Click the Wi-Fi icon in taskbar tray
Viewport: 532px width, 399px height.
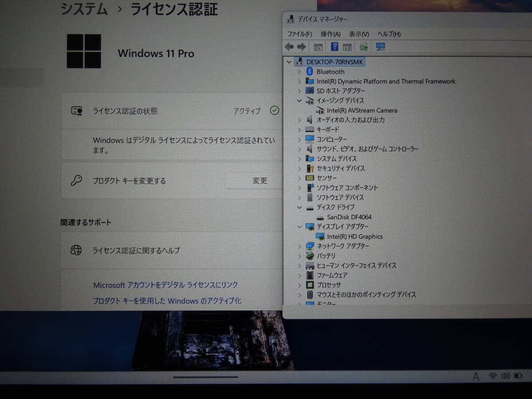pos(493,376)
